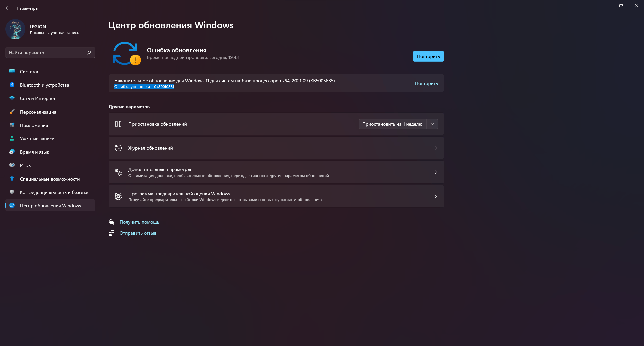Image resolution: width=644 pixels, height=346 pixels.
Task: Open Программа предварительной оценки Windows
Action: pos(276,196)
